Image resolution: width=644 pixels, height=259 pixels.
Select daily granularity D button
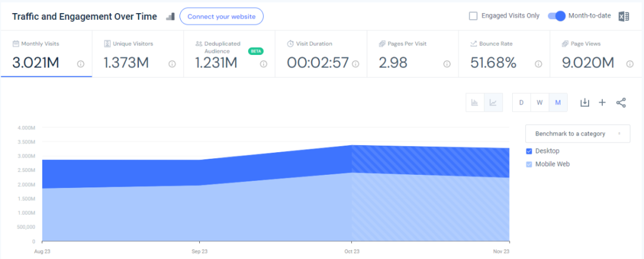pyautogui.click(x=521, y=103)
